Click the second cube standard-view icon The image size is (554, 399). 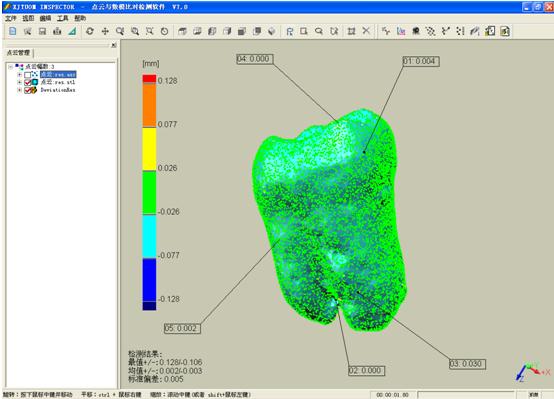[197, 31]
